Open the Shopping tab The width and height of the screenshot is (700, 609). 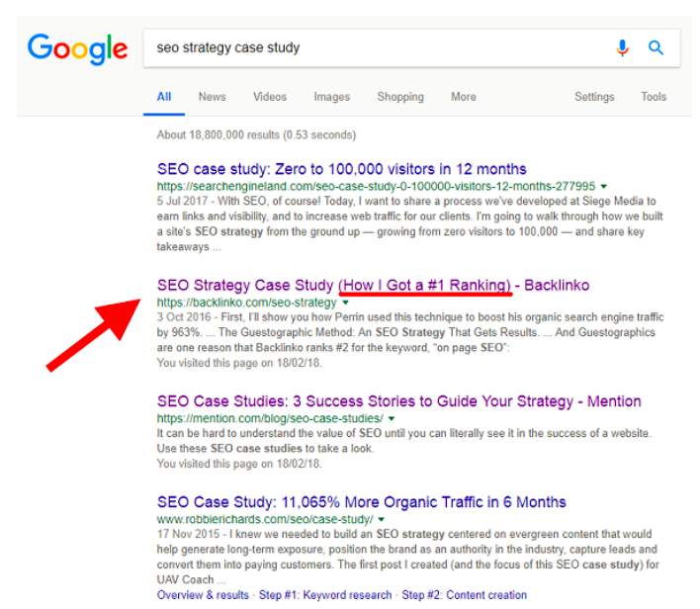point(400,97)
